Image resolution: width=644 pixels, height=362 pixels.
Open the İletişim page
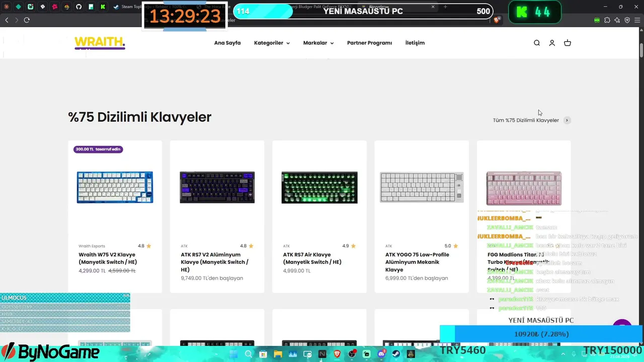pyautogui.click(x=415, y=43)
